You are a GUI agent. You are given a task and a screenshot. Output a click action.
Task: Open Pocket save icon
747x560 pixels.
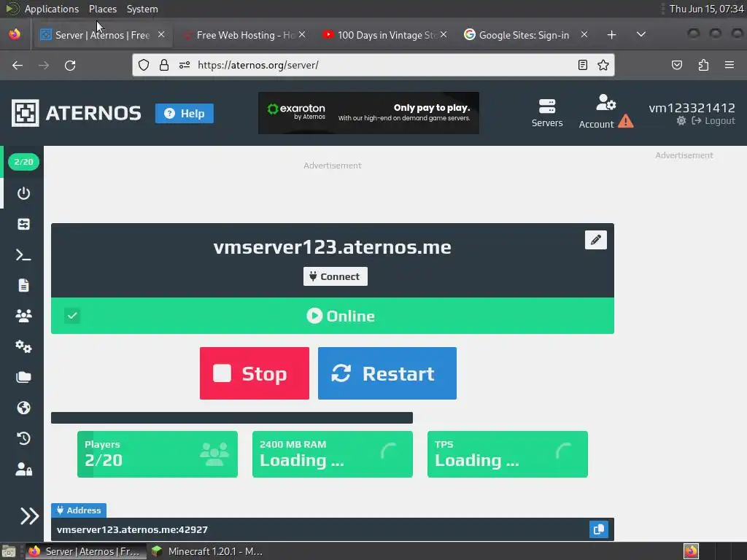(x=677, y=65)
